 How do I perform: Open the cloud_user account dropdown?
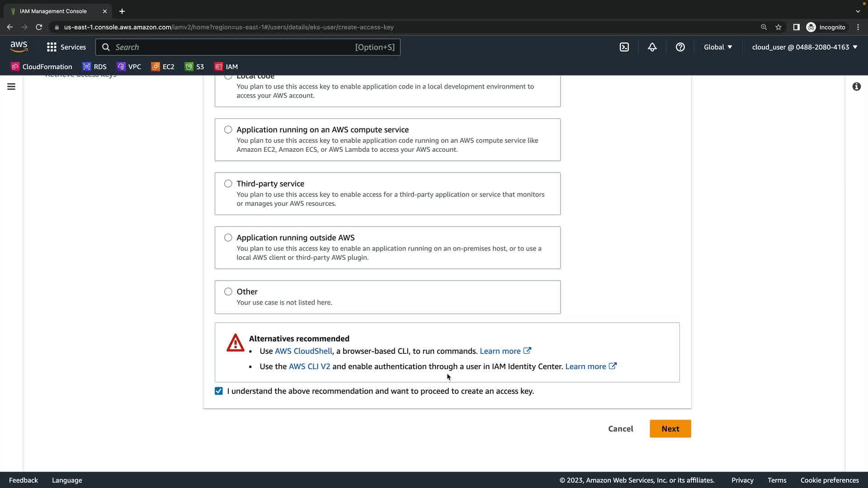pos(804,47)
